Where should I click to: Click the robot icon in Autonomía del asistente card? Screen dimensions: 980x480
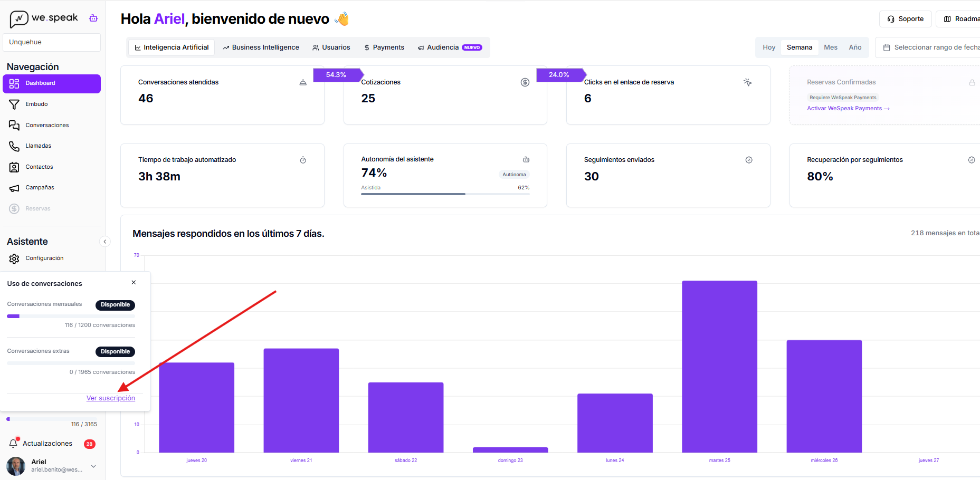[526, 159]
